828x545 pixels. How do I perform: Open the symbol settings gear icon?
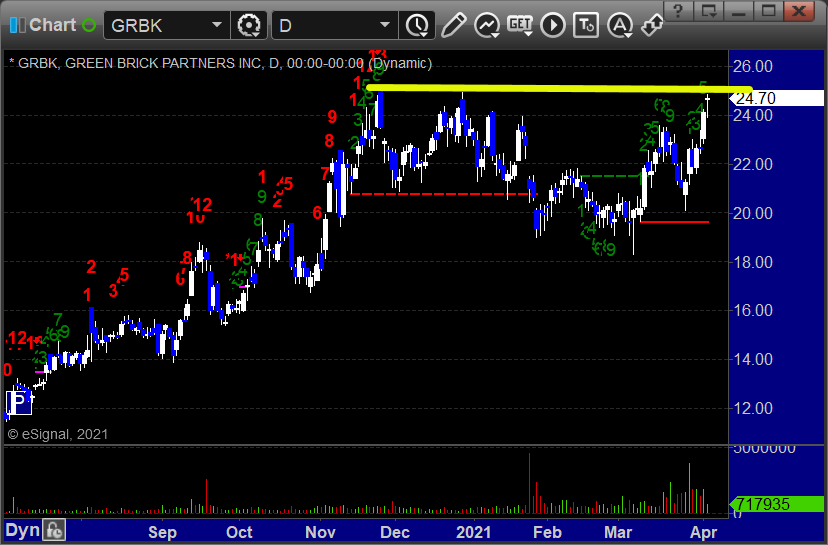coord(249,25)
